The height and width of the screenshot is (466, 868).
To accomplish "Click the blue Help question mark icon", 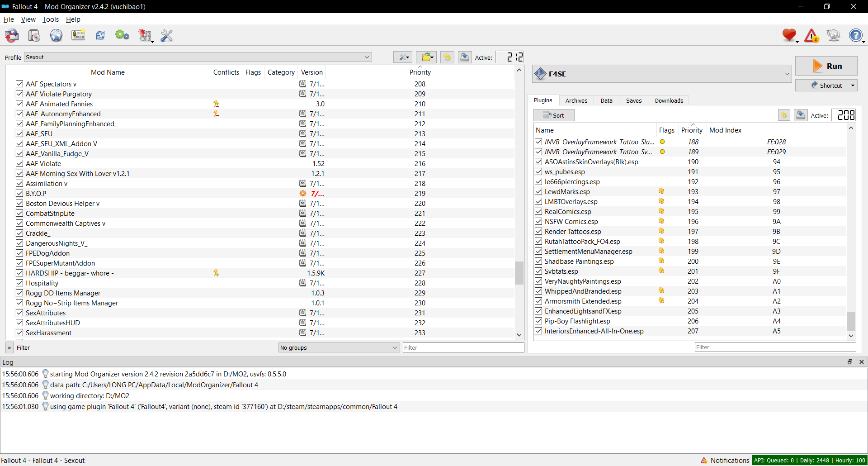I will tap(856, 35).
